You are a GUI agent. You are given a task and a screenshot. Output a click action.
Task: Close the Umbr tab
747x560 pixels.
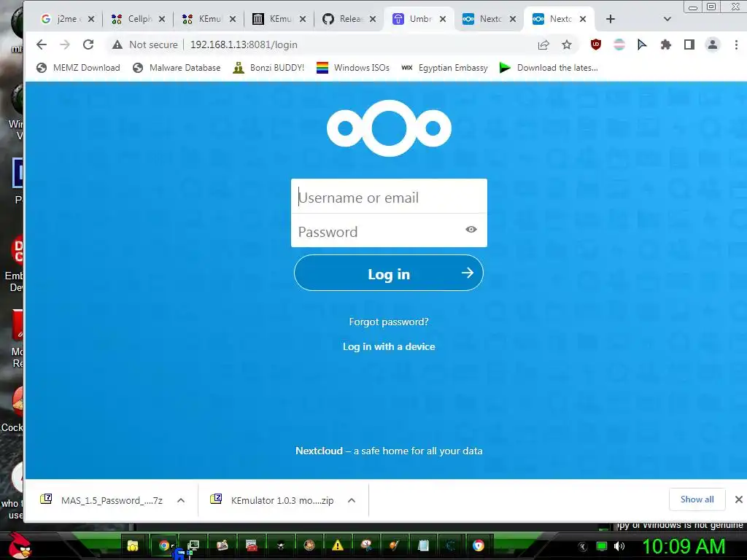click(x=443, y=19)
